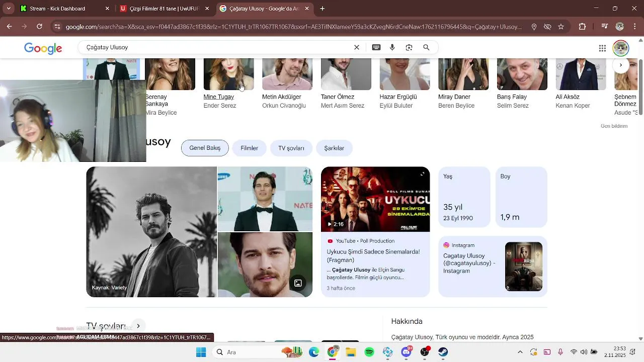Open the Yaş 35 yıl card

(x=464, y=197)
